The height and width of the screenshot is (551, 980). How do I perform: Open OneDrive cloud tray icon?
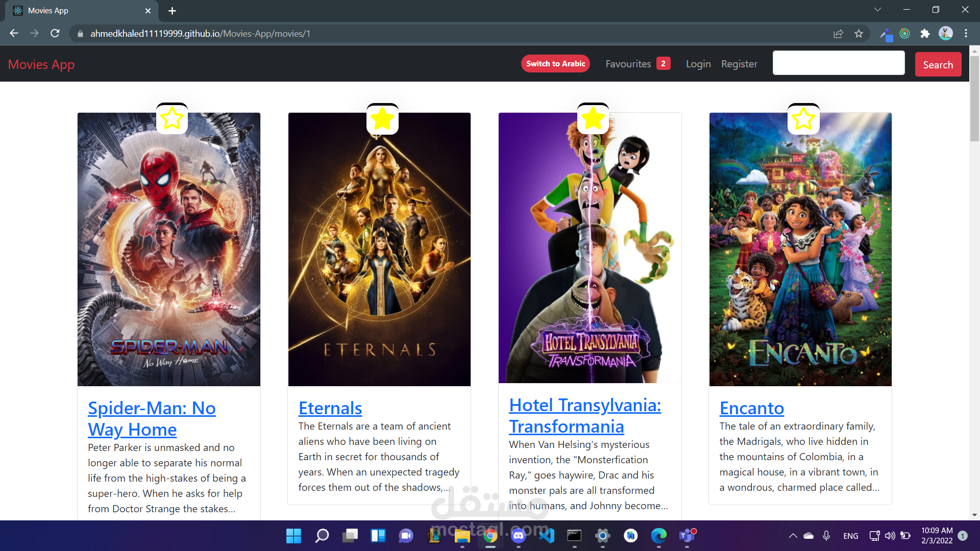click(808, 536)
